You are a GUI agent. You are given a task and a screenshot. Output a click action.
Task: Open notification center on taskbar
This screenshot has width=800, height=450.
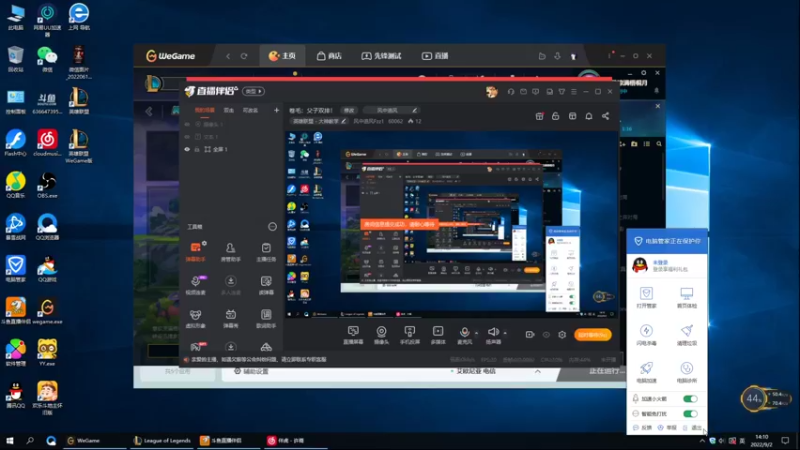785,440
